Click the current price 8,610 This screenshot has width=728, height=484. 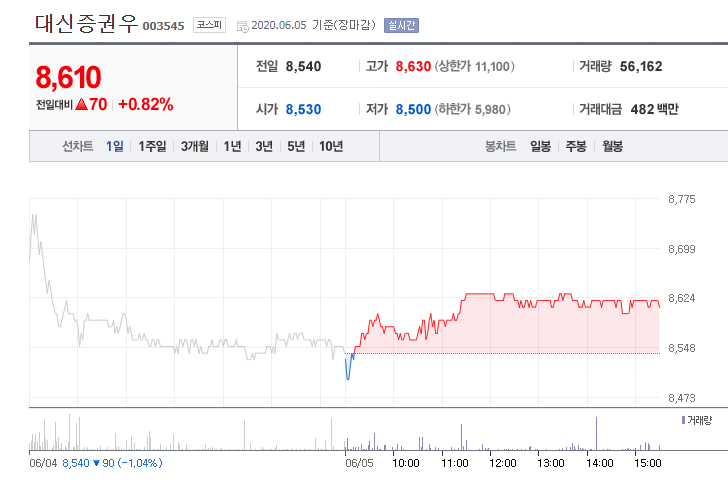click(x=68, y=77)
